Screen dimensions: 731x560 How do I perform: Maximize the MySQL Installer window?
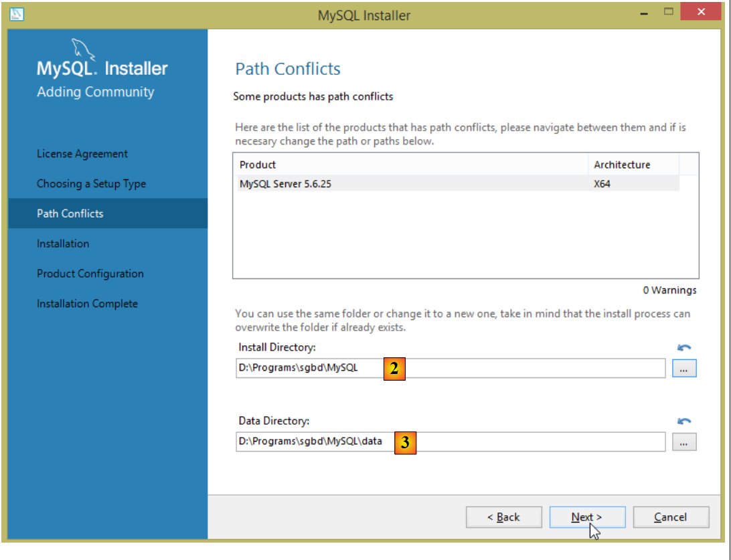tap(668, 13)
